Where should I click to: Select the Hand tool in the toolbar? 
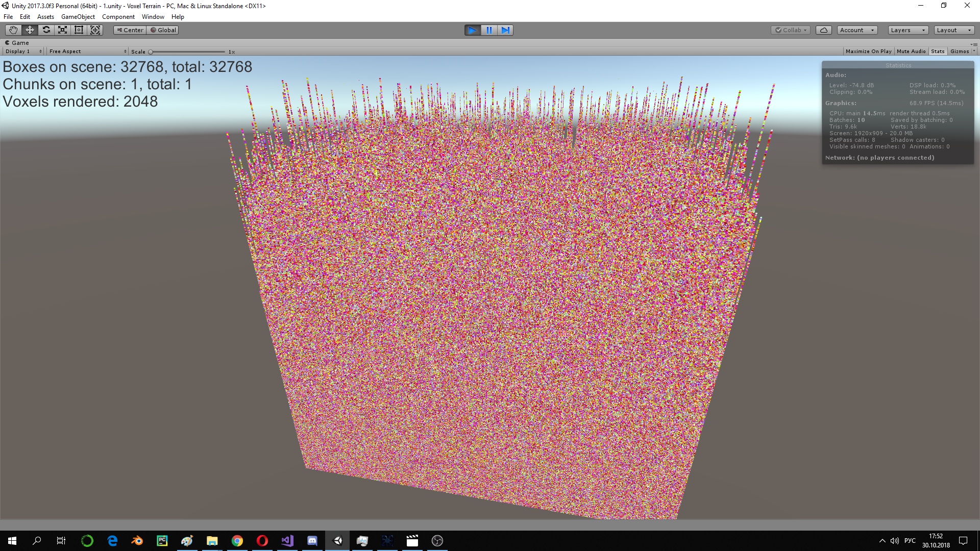[x=13, y=30]
